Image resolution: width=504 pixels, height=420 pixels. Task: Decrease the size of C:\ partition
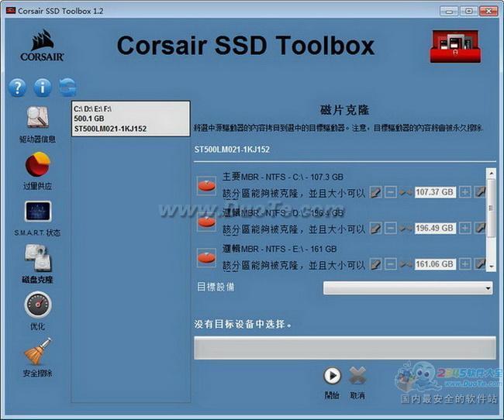click(x=391, y=192)
